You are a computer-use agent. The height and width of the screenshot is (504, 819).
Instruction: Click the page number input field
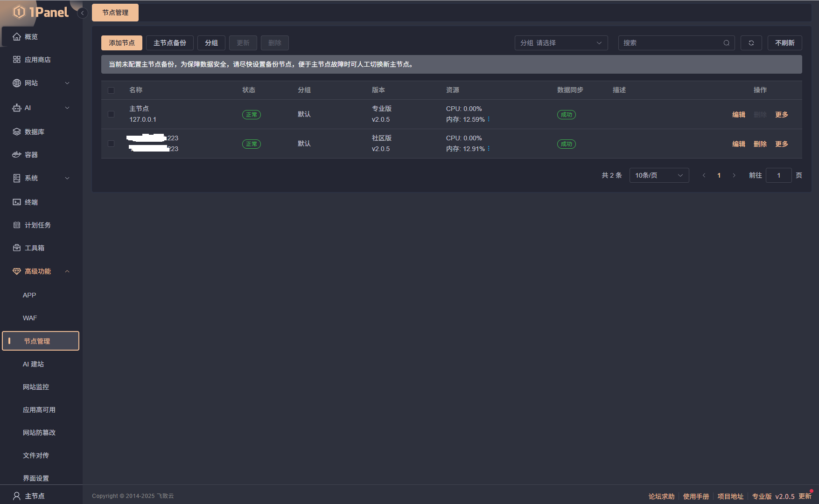tap(778, 175)
